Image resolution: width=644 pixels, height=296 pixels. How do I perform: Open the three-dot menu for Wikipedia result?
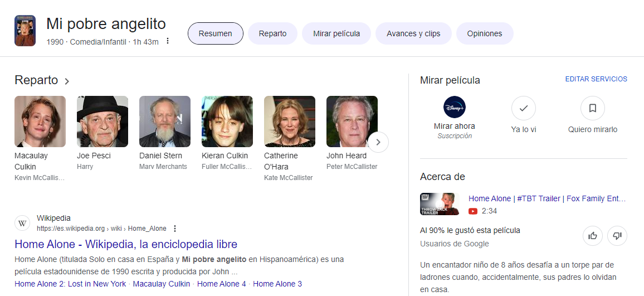[175, 228]
